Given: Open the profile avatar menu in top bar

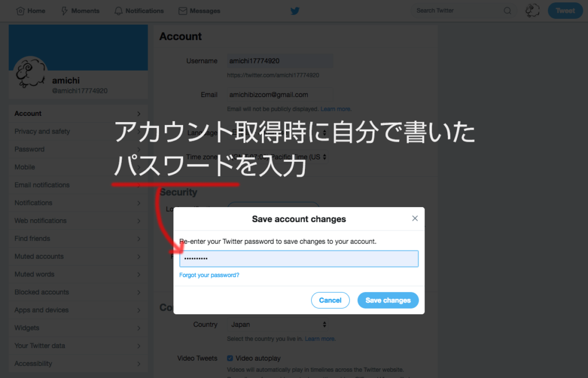Looking at the screenshot, I should pos(532,10).
